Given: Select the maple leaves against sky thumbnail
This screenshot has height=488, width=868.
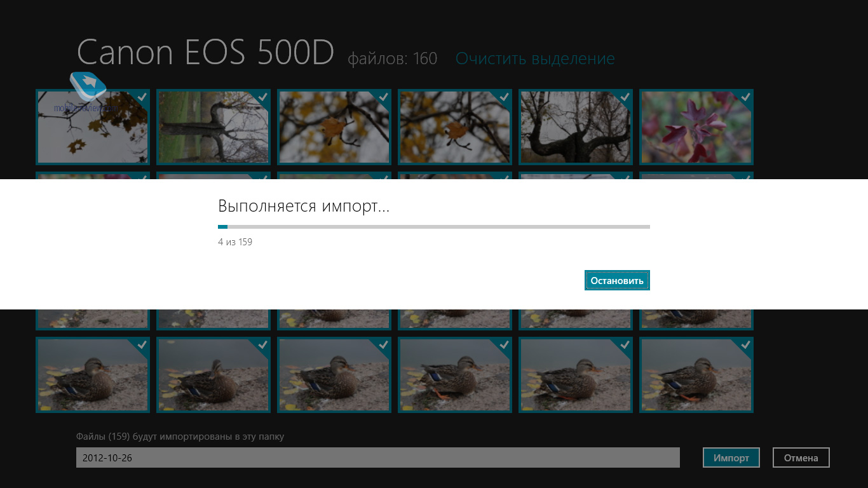Looking at the screenshot, I should [x=93, y=127].
